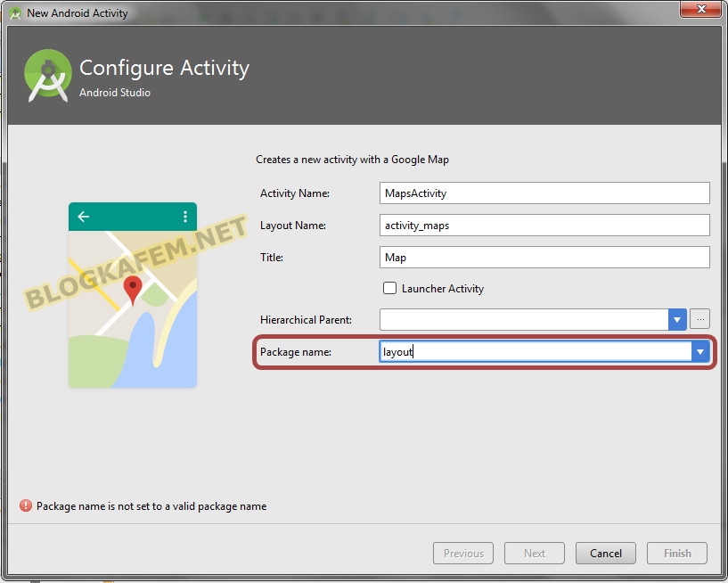
Task: Click the Finish button
Action: (x=677, y=553)
